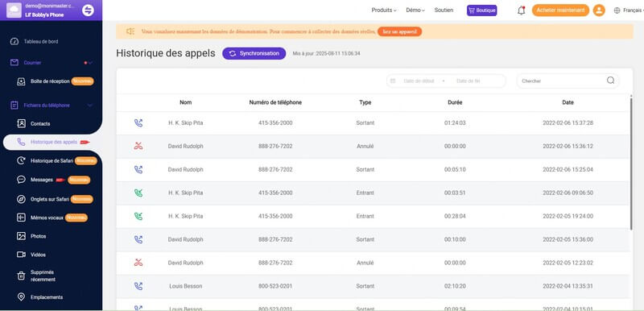Open Tableau de bord dashboard icon
The width and height of the screenshot is (644, 311).
pyautogui.click(x=14, y=42)
